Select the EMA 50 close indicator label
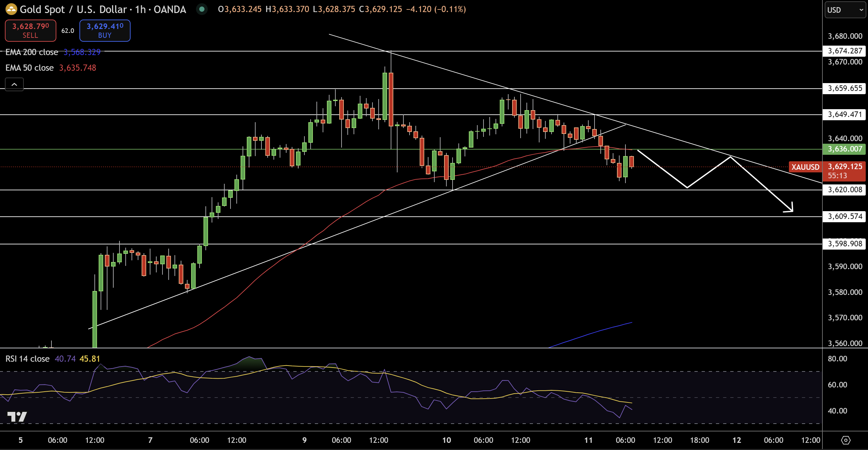Screen dimensions: 868x450 30,68
